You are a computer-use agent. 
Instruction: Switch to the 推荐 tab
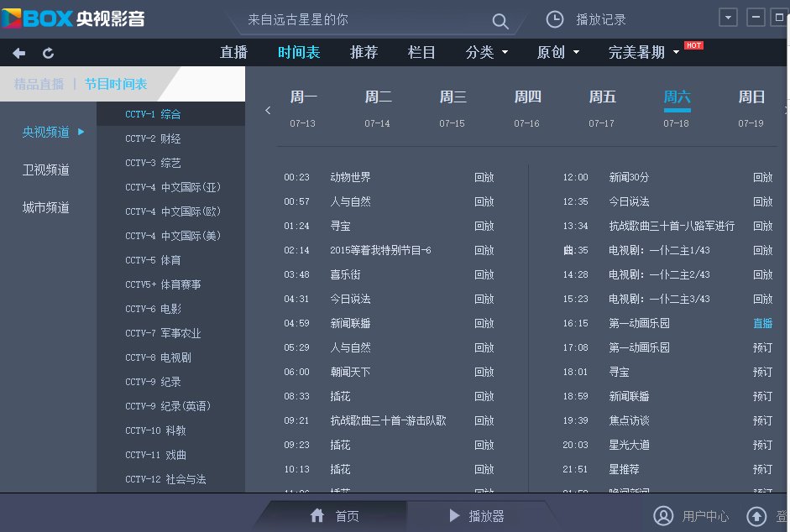pyautogui.click(x=364, y=52)
